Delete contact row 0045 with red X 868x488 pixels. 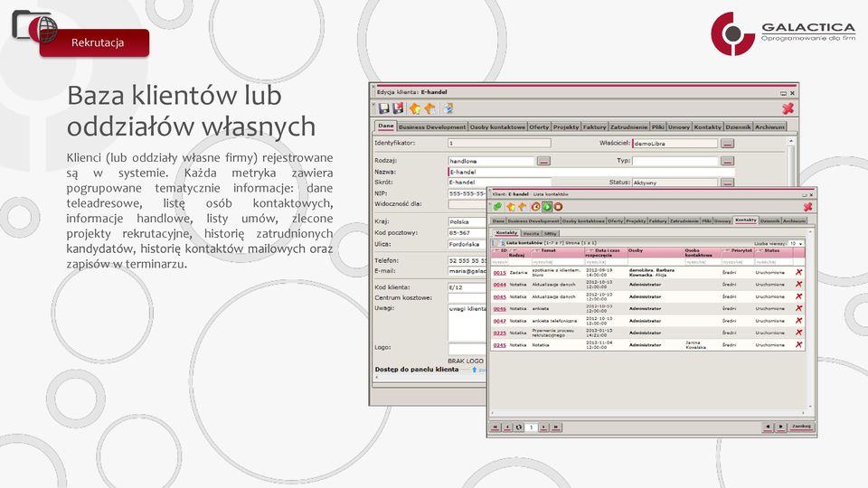(x=798, y=296)
